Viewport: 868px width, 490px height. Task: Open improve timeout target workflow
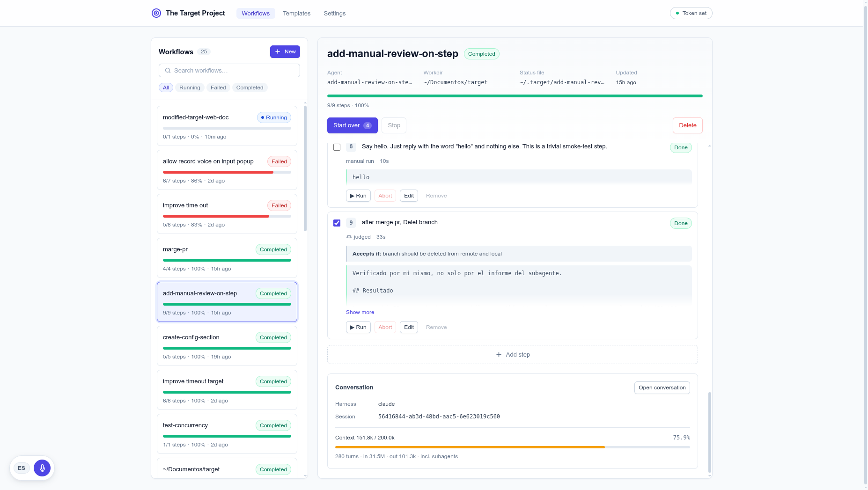[227, 390]
